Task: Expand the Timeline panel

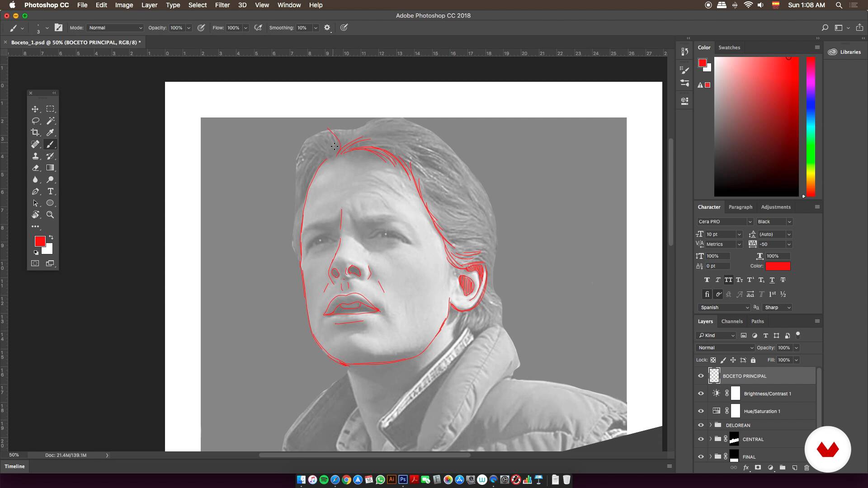Action: [14, 466]
